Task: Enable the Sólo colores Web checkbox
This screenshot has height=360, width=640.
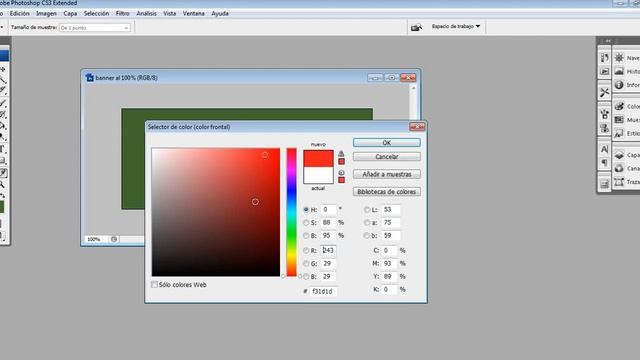Action: (x=154, y=284)
